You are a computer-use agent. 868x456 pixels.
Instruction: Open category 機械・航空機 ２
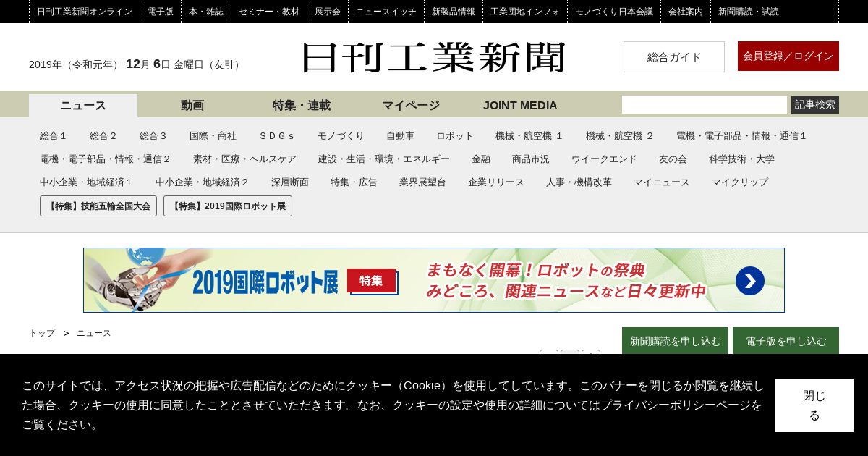pos(620,136)
